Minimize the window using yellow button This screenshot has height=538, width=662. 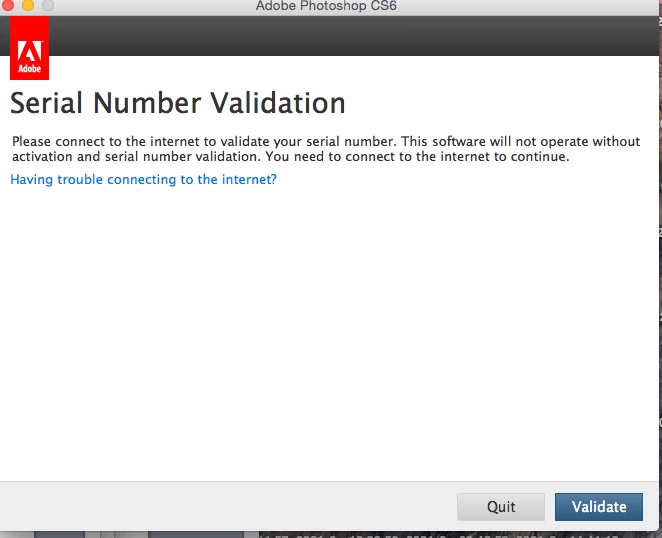(x=28, y=5)
